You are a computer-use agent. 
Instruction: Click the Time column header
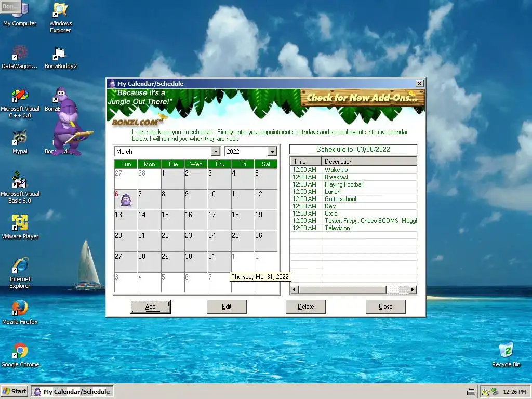[x=306, y=162]
